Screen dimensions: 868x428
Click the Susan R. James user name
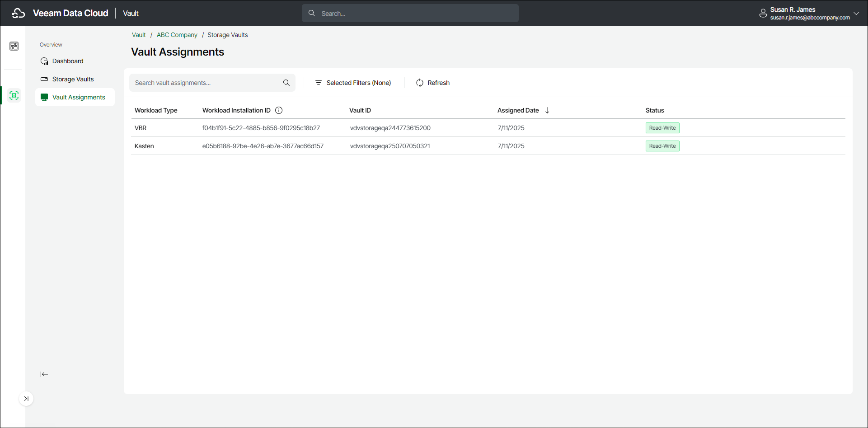click(793, 9)
